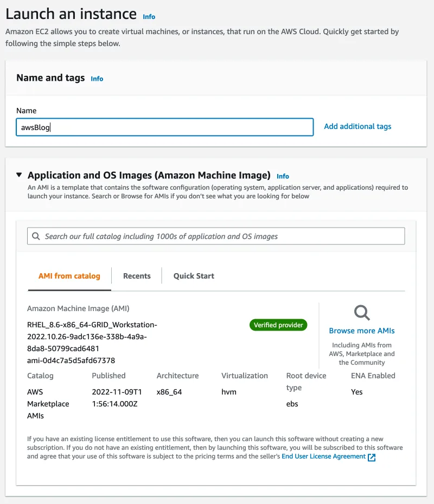This screenshot has width=434, height=504.
Task: Open Info link next to Launch an instance
Action: coord(149,17)
